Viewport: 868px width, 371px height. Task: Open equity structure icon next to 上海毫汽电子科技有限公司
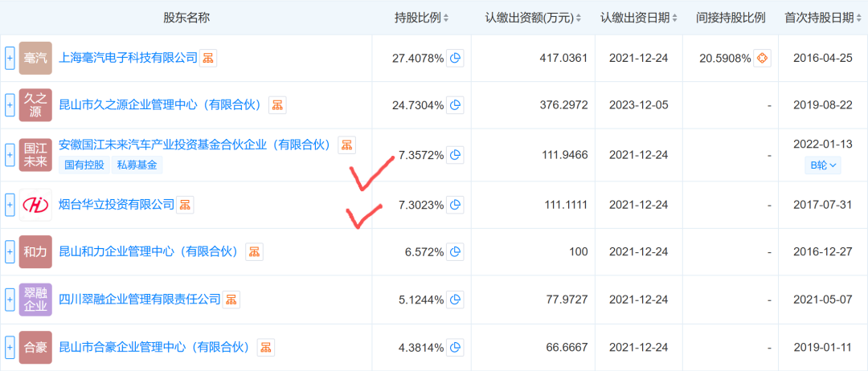[x=208, y=58]
